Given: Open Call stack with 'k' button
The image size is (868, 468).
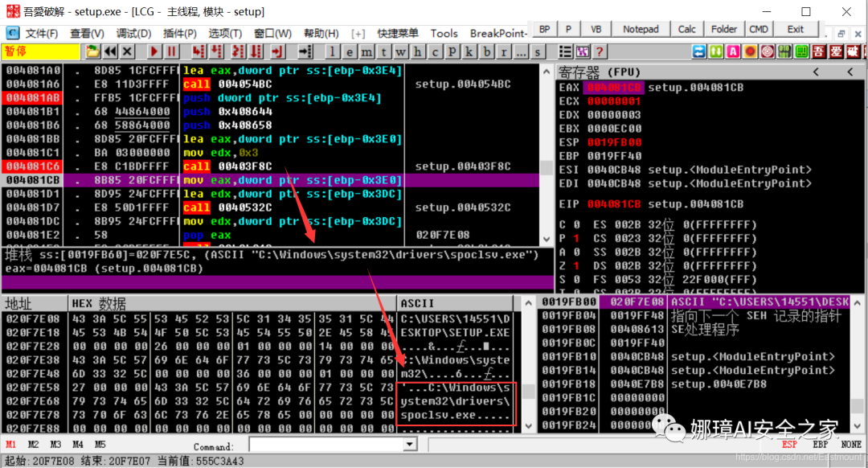Looking at the screenshot, I should 469,51.
